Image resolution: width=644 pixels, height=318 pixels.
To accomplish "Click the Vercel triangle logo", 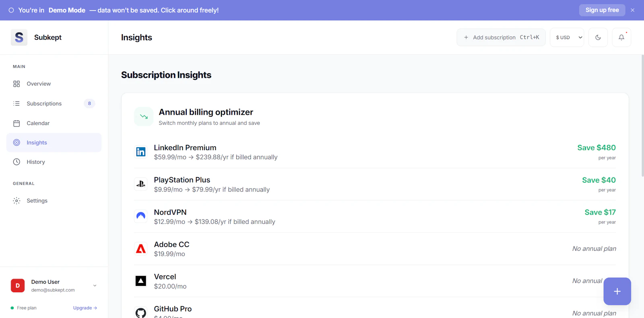I will [x=141, y=281].
